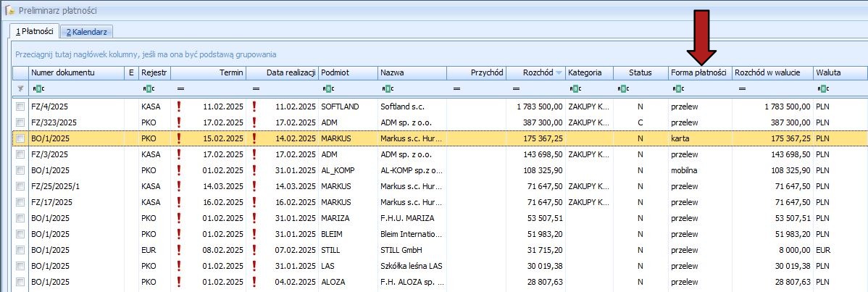Tick the checkbox for row FZ/4/2025

[x=20, y=107]
